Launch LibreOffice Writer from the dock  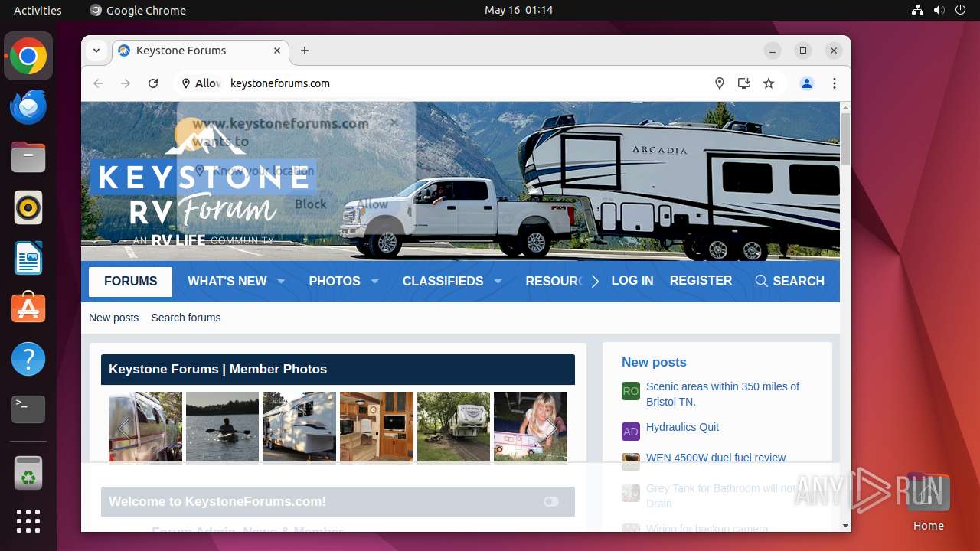28,258
